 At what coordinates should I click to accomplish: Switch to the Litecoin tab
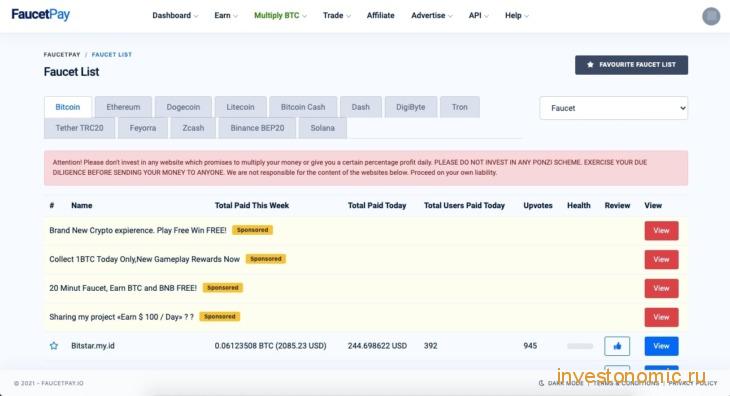click(241, 107)
